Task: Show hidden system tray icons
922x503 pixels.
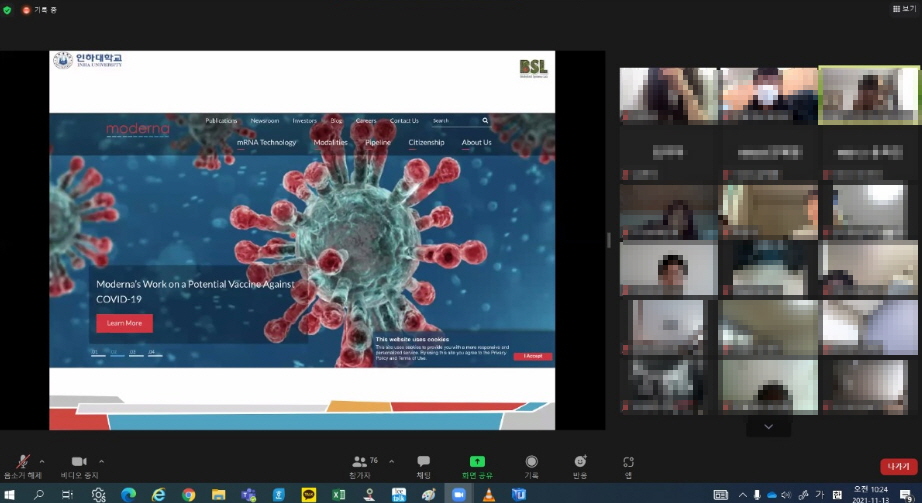Action: point(743,495)
